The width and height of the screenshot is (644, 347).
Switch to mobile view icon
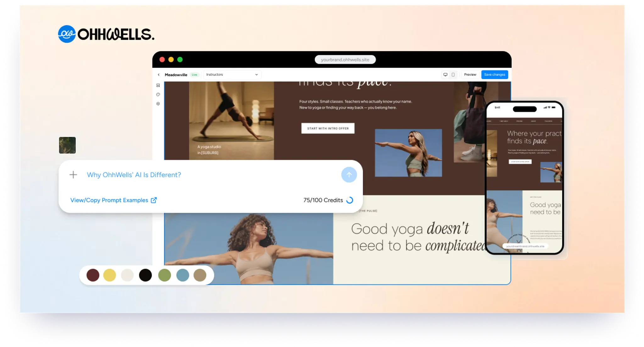[x=453, y=75]
